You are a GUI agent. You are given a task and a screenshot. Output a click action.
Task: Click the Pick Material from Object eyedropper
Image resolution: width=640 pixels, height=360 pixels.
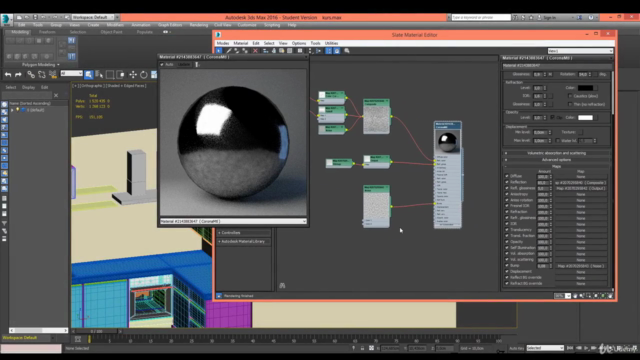click(229, 51)
